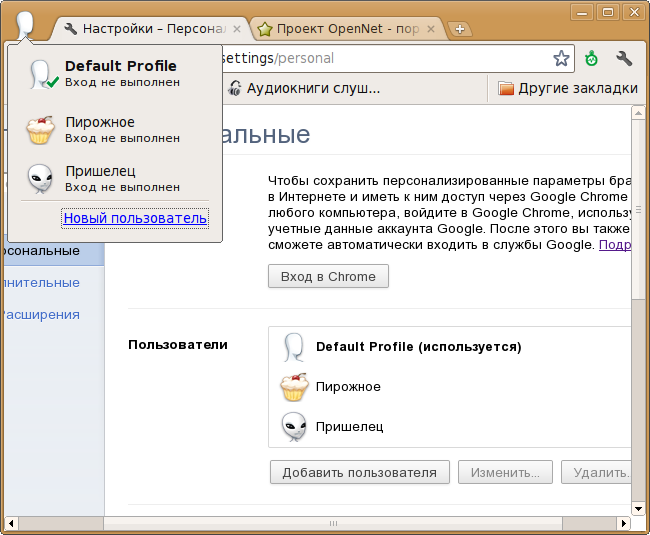This screenshot has height=535, width=650.
Task: Open a new tab with plus button
Action: click(x=460, y=29)
